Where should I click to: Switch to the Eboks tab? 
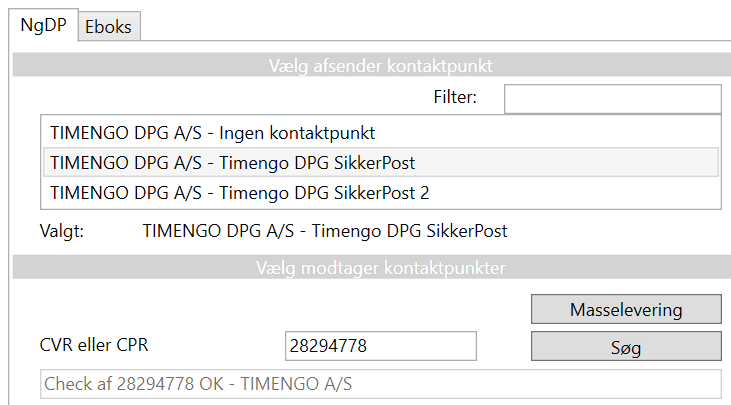(x=108, y=27)
